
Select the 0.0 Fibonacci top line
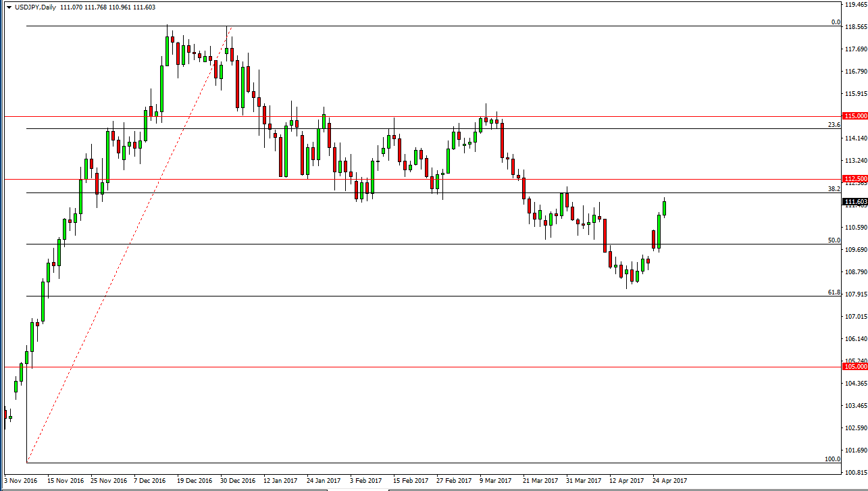405,26
